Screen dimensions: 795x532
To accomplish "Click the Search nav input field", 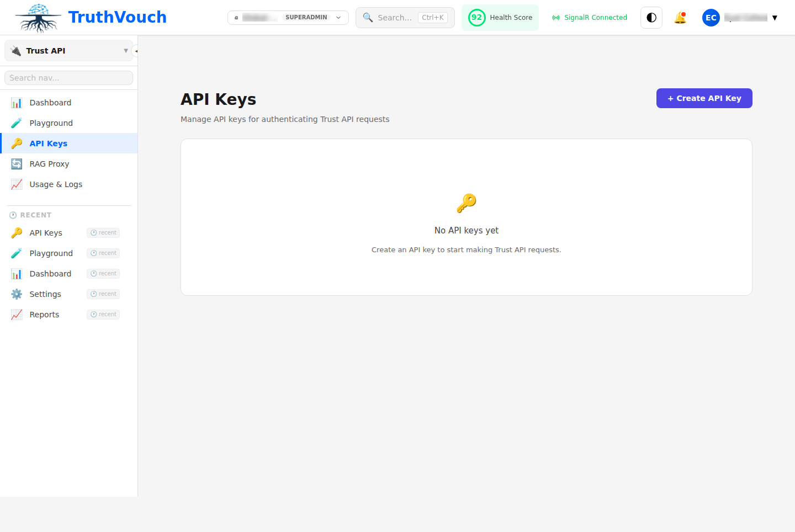I will 68,77.
